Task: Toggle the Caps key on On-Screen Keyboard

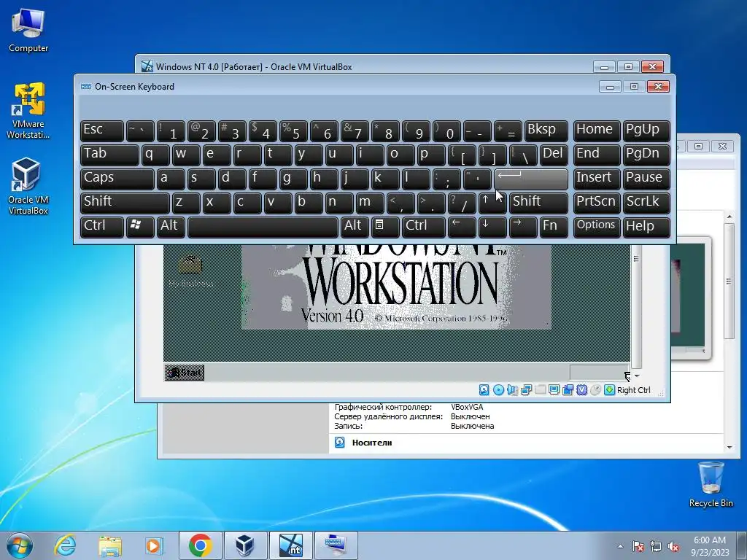Action: coord(117,179)
